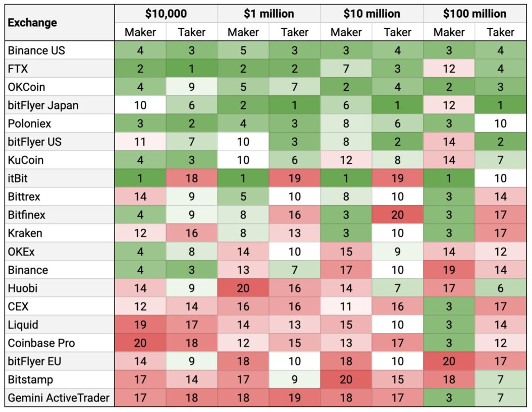
Task: Click the FTX exchange name cell
Action: (x=60, y=69)
